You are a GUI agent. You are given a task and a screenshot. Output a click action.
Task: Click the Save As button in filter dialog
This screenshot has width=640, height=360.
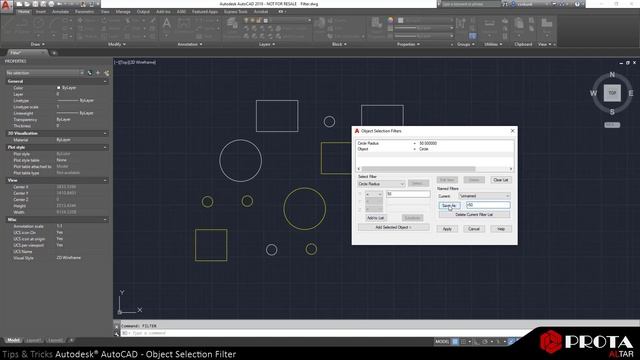click(449, 205)
